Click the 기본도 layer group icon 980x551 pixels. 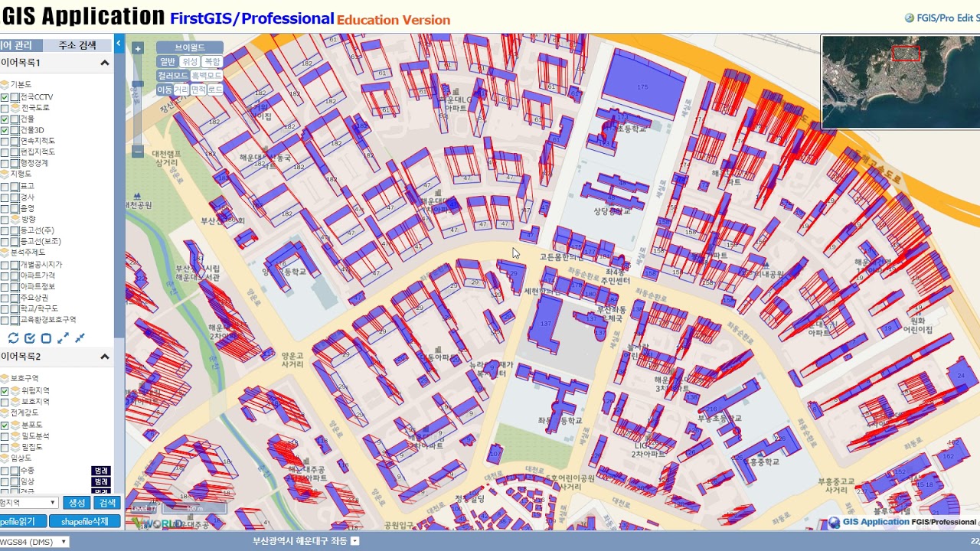(x=5, y=84)
